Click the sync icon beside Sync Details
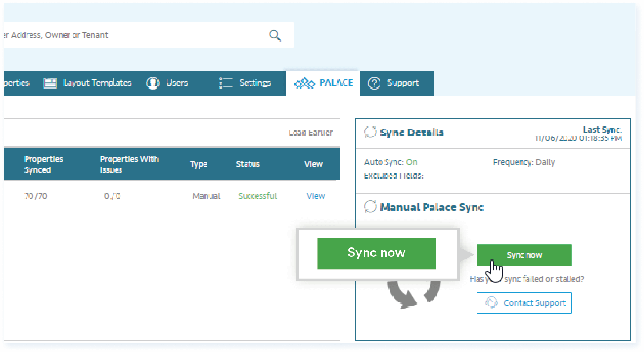The image size is (644, 352). [x=370, y=132]
